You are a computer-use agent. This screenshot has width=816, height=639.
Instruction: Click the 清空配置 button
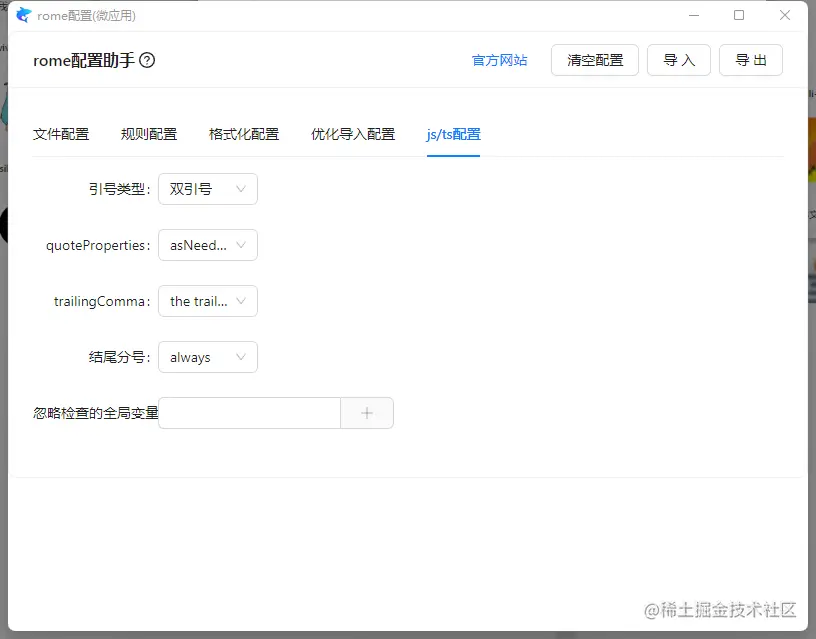[x=595, y=60]
